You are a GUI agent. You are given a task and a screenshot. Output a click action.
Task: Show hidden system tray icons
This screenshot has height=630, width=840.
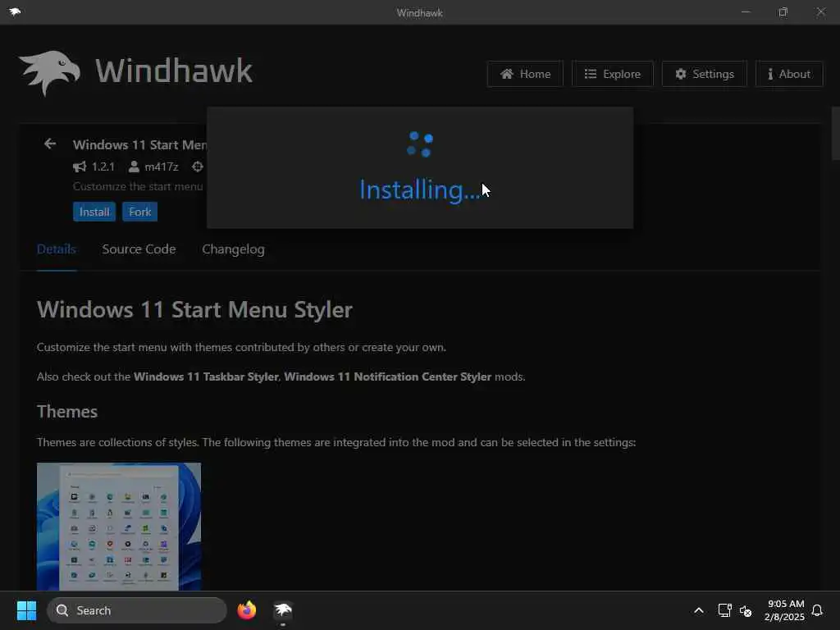click(x=699, y=610)
